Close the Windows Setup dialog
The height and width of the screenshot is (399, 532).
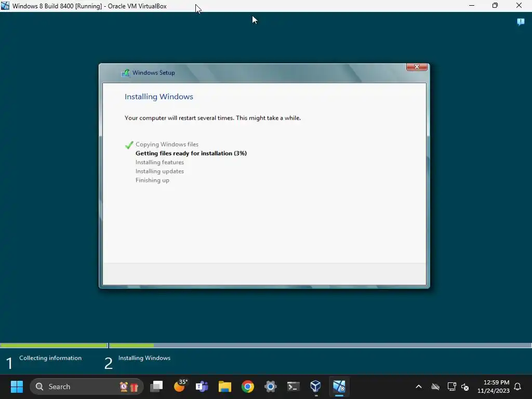coord(417,67)
